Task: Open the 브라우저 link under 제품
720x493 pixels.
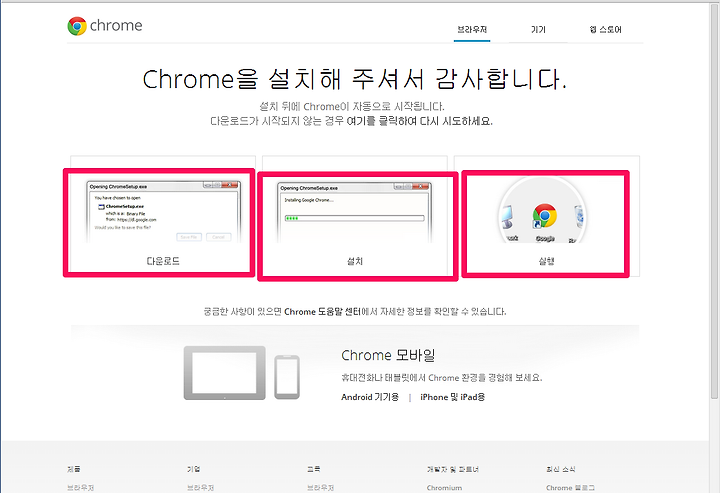Action: (81, 487)
